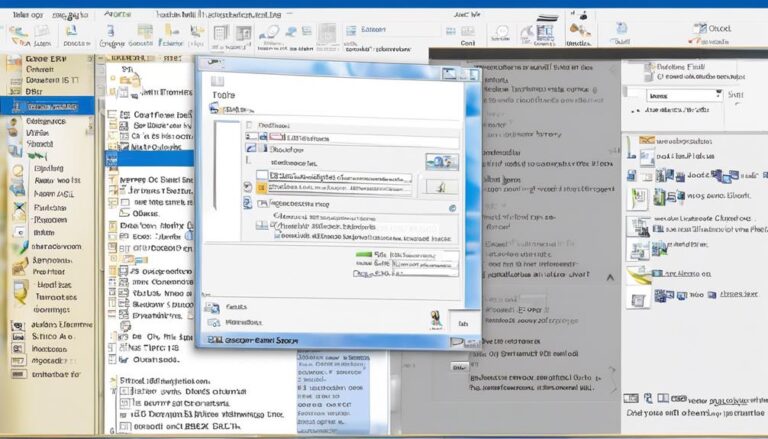Click the small round blue icon at the dialog's right edge

point(452,207)
